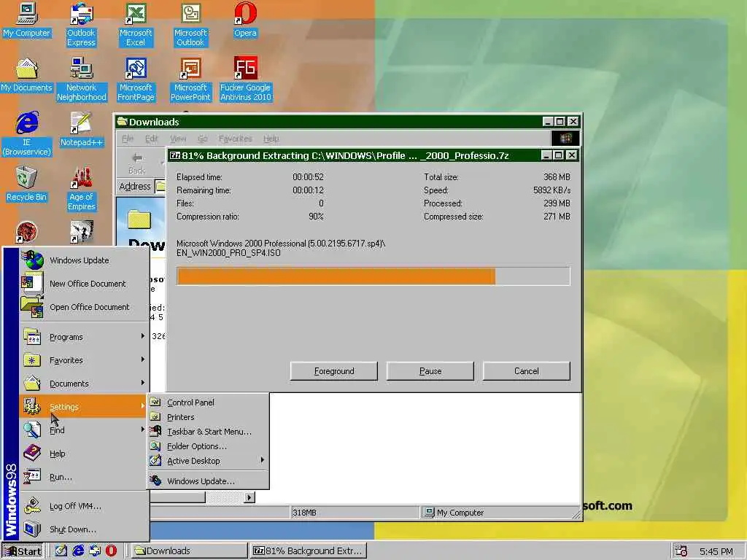The height and width of the screenshot is (560, 747).
Task: Open Windows Update in the Start menu
Action: pos(85,260)
